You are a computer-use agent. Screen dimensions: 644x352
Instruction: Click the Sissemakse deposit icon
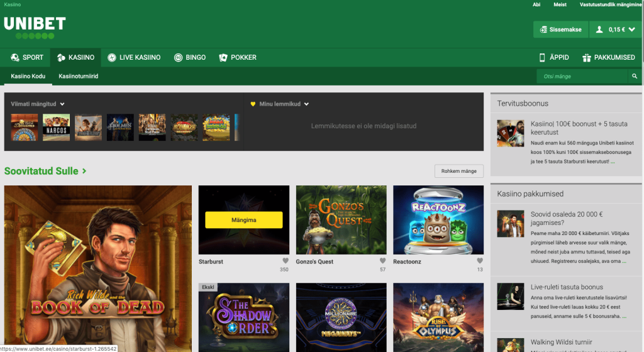point(543,30)
